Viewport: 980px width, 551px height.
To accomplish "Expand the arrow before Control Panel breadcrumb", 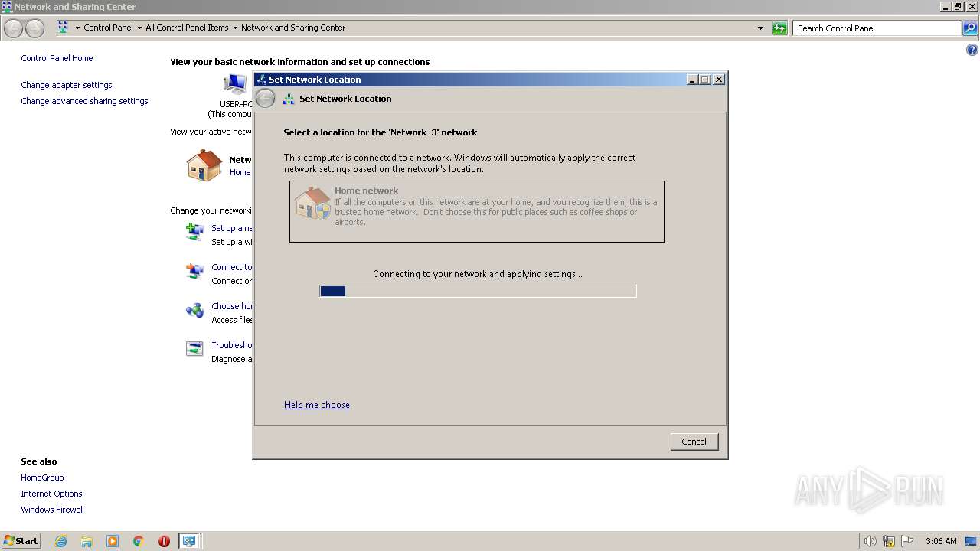I will coord(78,28).
